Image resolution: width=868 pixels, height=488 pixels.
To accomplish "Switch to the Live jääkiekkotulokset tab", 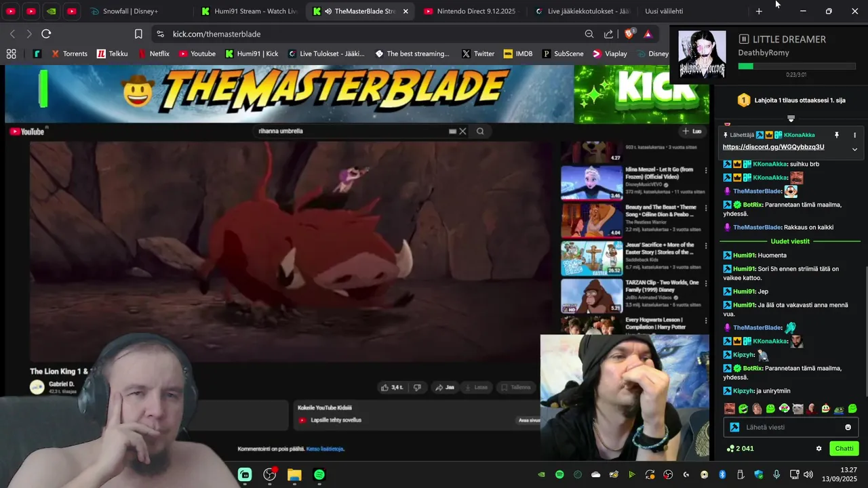I will coord(583,12).
